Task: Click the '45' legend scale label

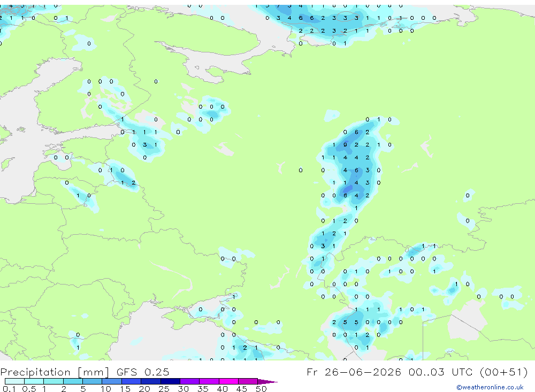Action: (x=242, y=389)
